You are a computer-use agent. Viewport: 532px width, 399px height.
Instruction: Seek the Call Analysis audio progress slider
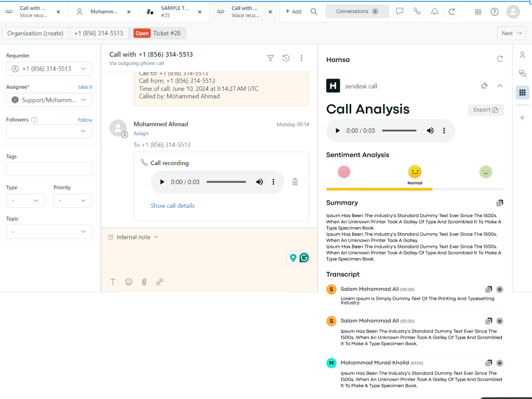pyautogui.click(x=399, y=130)
